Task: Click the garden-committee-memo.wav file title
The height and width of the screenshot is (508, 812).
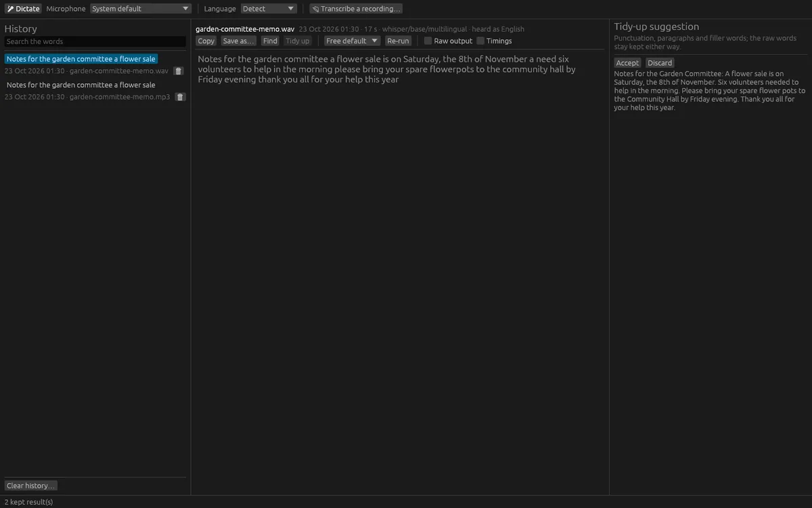Action: point(245,29)
